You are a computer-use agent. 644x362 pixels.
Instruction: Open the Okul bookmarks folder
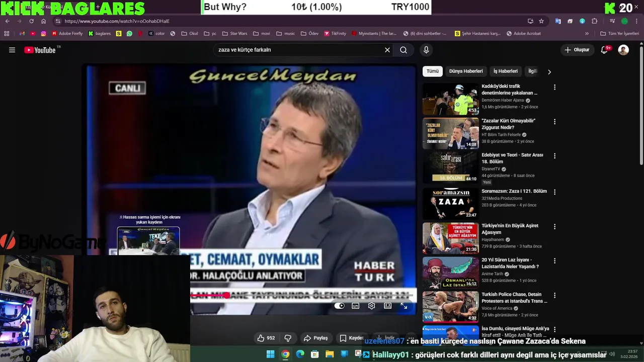click(x=190, y=34)
